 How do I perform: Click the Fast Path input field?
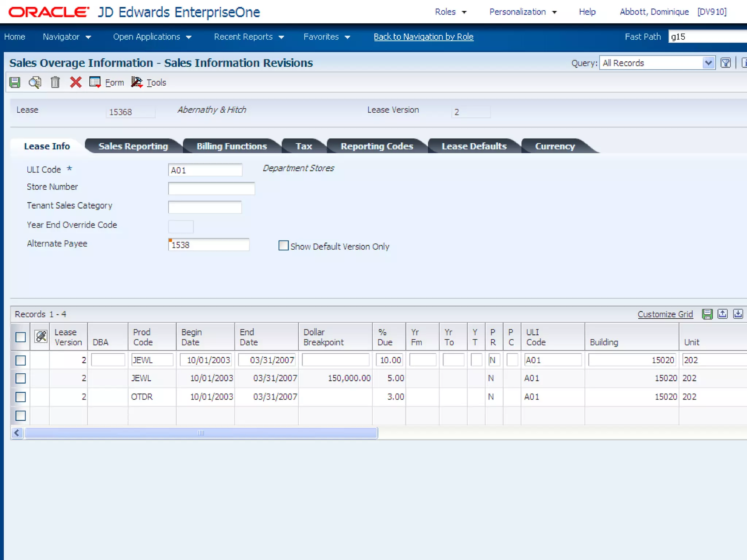pos(708,37)
